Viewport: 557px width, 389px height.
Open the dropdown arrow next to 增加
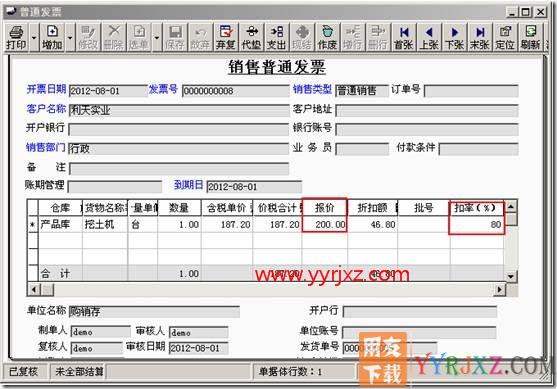(70, 38)
